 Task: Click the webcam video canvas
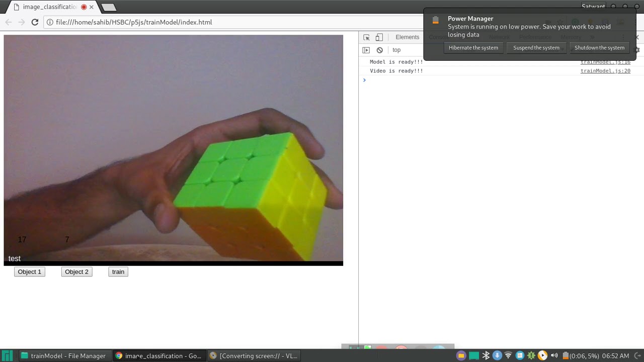(x=174, y=150)
